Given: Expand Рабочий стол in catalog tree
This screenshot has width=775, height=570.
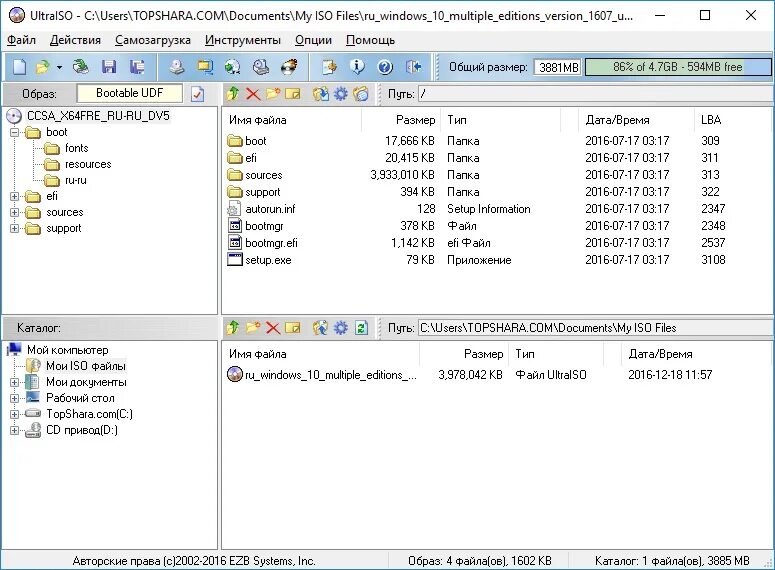Looking at the screenshot, I should tap(14, 398).
